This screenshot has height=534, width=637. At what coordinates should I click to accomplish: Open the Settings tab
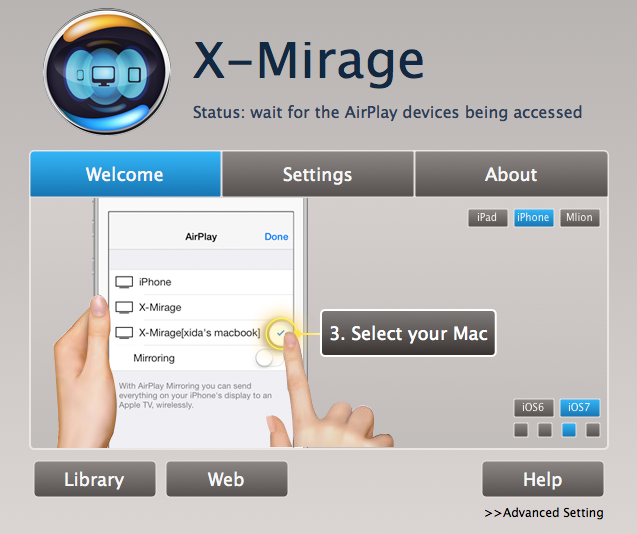(317, 174)
